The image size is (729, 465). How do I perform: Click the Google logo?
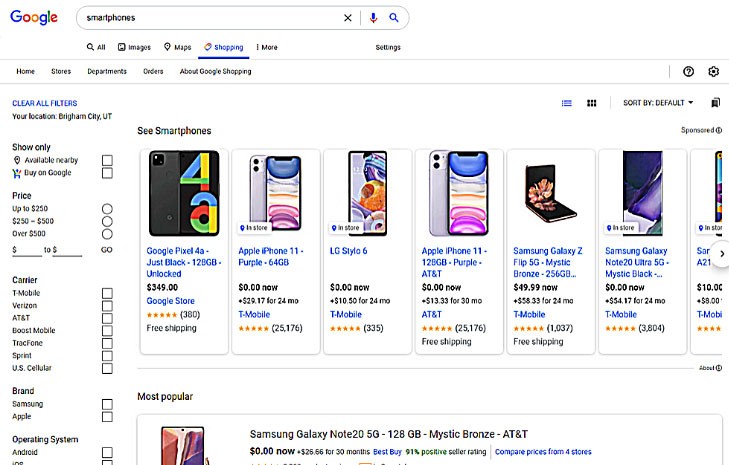pos(34,17)
